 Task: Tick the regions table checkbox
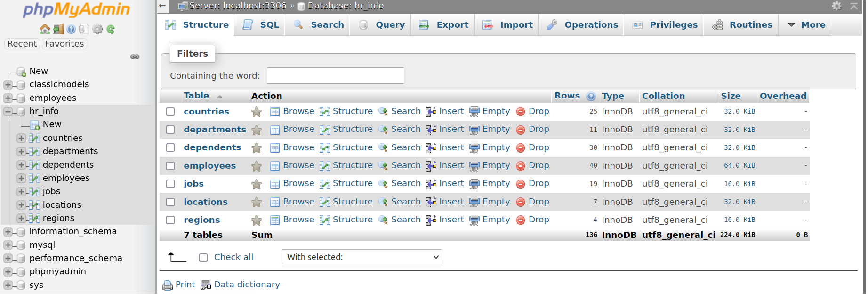[170, 220]
